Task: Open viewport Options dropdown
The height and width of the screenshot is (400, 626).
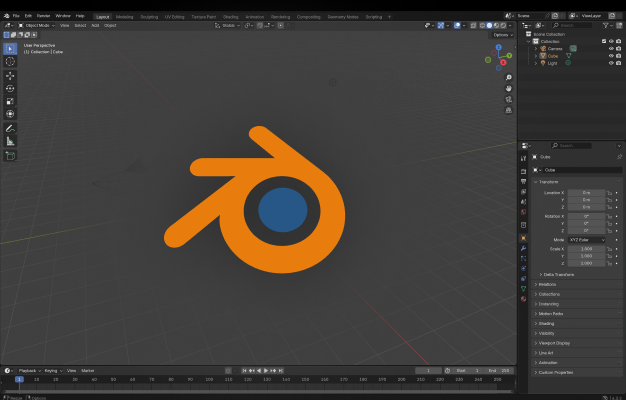Action: 502,35
